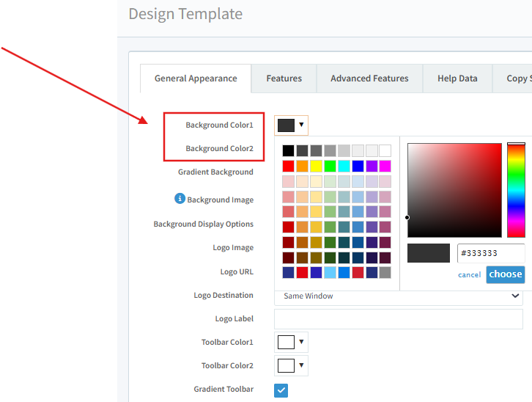The image size is (532, 402).
Task: Click the info icon beside Background Image
Action: point(180,198)
